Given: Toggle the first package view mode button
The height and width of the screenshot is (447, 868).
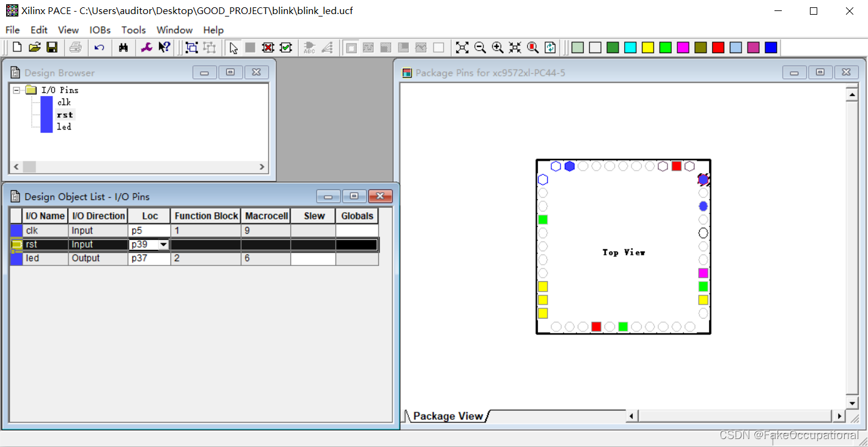Looking at the screenshot, I should (351, 48).
